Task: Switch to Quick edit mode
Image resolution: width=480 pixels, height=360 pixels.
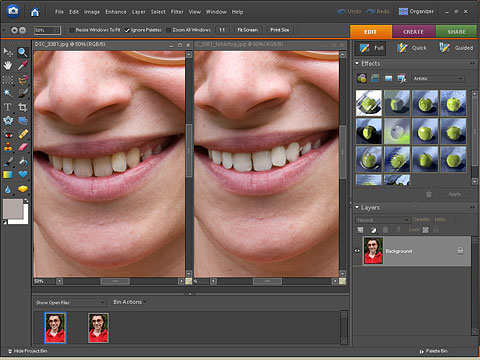Action: click(x=412, y=48)
